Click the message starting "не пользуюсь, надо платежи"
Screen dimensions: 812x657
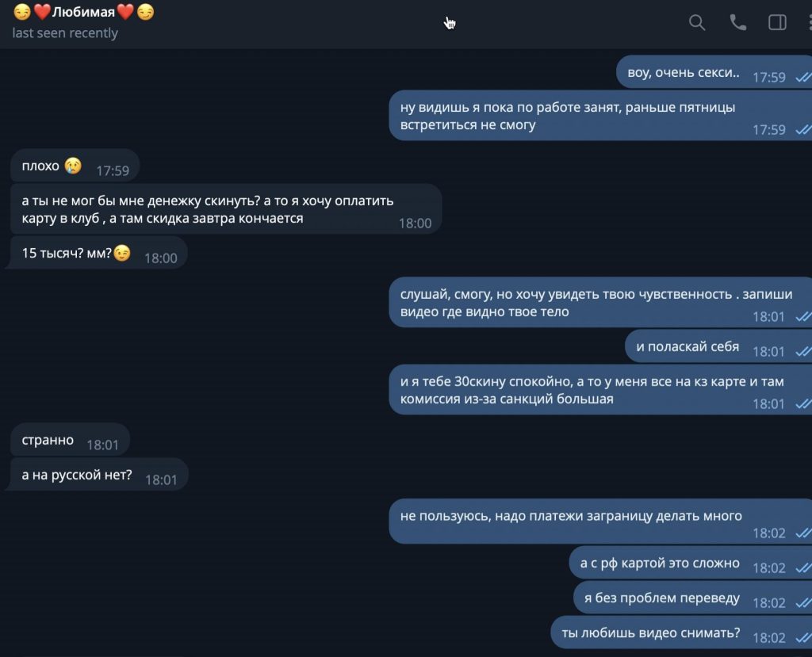(571, 517)
